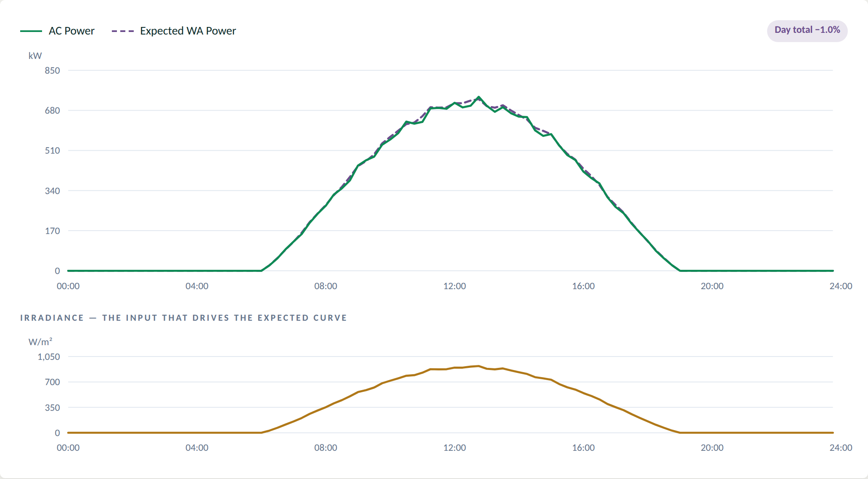Click the dashed purple Expected WA Power swatch
Image resolution: width=868 pixels, height=479 pixels.
click(122, 31)
